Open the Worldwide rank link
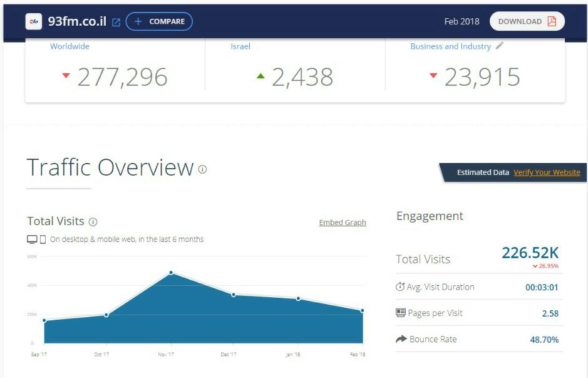This screenshot has height=378, width=588. [x=70, y=46]
